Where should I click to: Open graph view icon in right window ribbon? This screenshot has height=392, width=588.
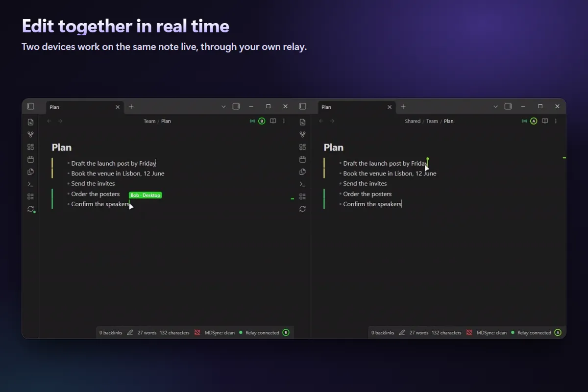302,134
